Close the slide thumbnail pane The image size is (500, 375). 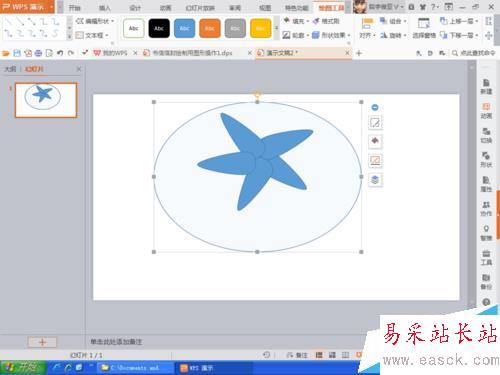click(79, 69)
